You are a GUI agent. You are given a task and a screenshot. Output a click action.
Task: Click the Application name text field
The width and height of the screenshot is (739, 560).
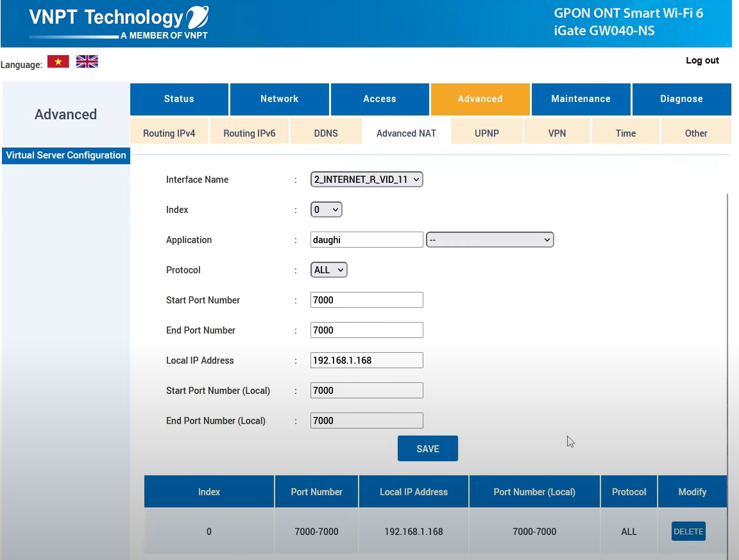[x=366, y=240]
